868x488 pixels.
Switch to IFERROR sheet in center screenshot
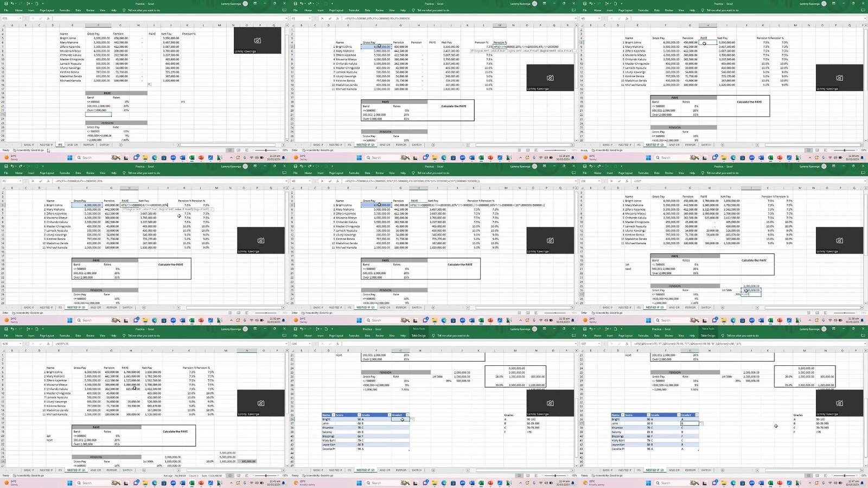[x=401, y=308]
